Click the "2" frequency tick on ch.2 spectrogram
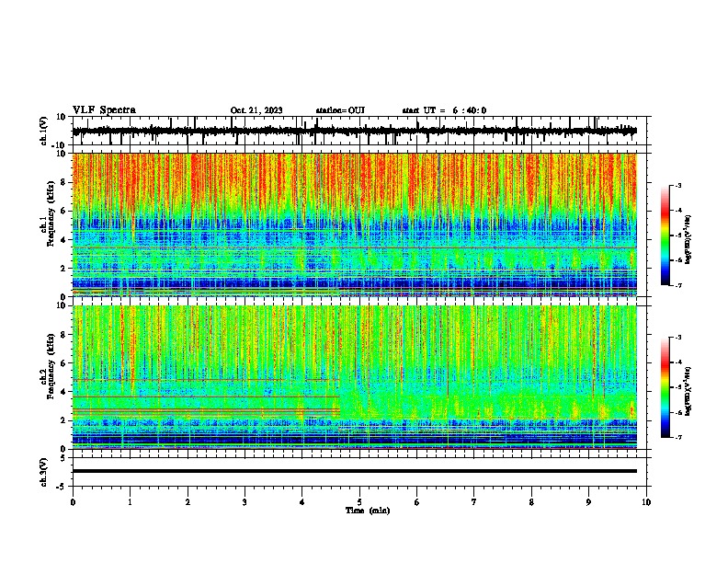This screenshot has width=728, height=563. point(63,420)
